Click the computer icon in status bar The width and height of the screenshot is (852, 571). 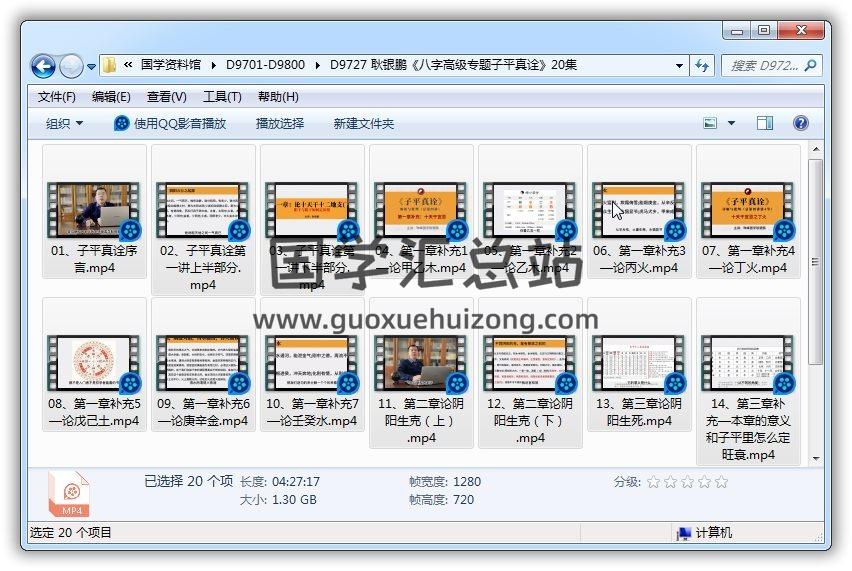click(684, 533)
